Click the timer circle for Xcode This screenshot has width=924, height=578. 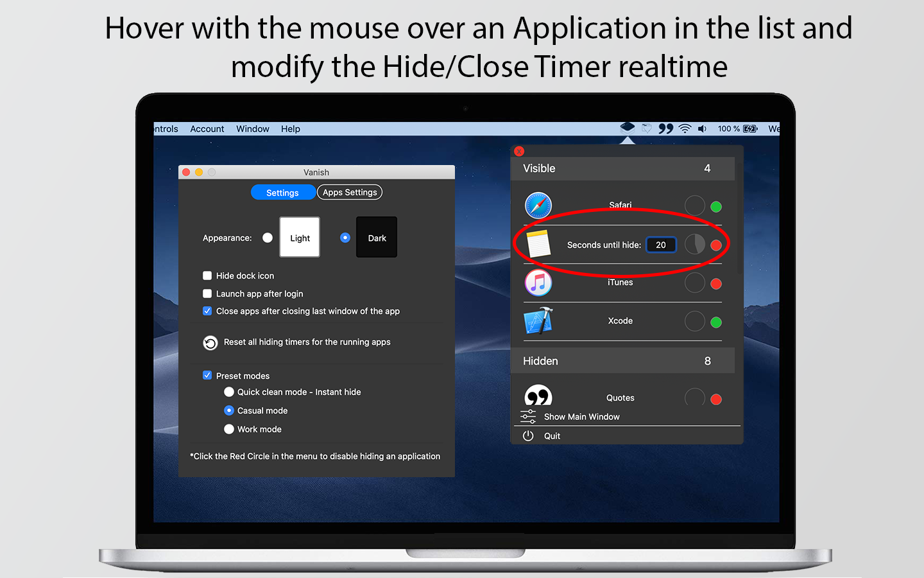694,321
